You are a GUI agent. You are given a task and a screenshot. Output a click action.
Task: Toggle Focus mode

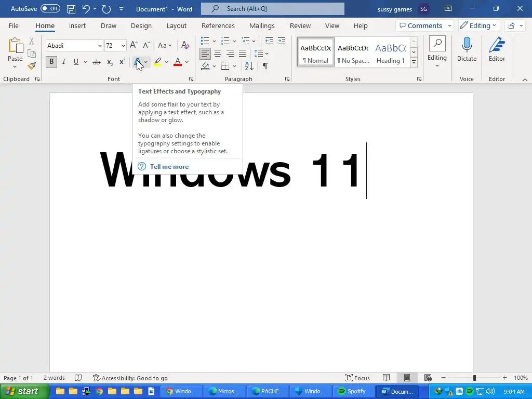coord(357,378)
